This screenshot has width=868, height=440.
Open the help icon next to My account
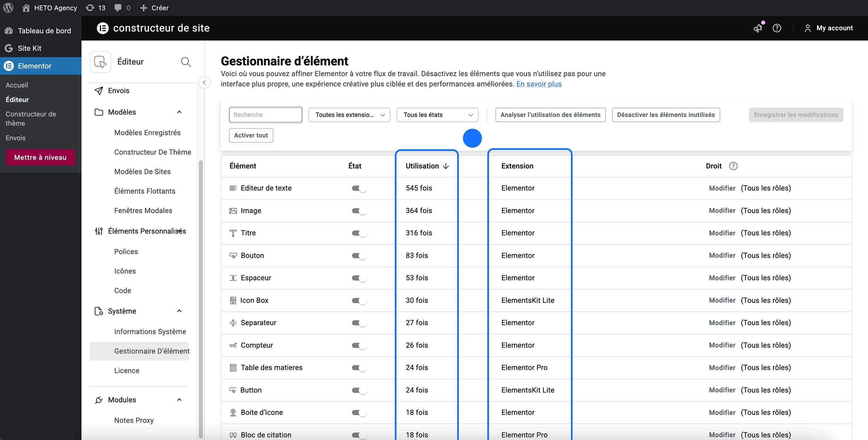click(777, 28)
